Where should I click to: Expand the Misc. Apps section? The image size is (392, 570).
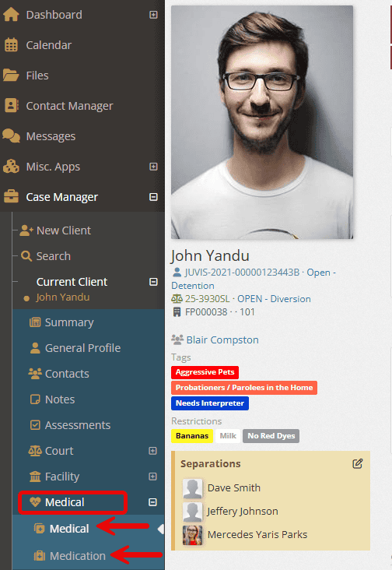(153, 167)
